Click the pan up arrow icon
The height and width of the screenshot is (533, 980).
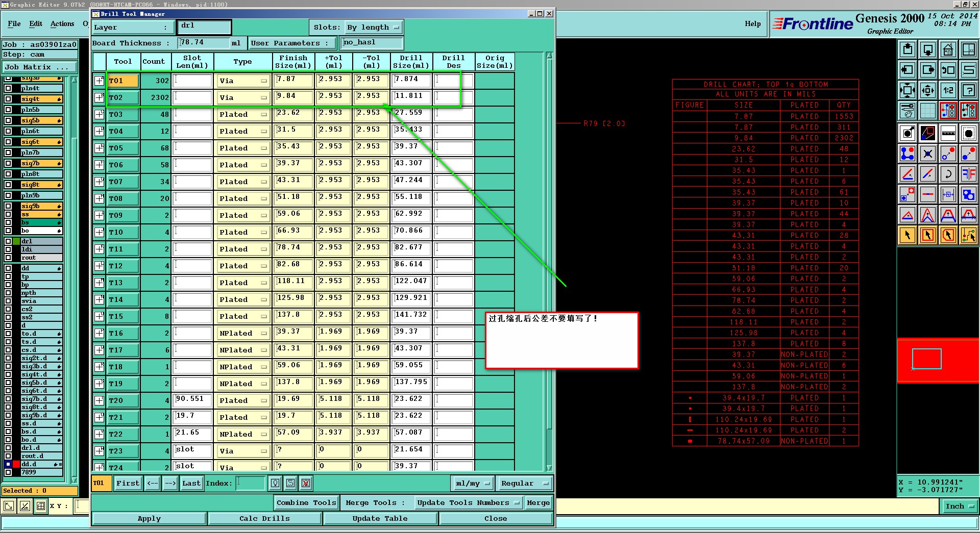click(x=907, y=49)
